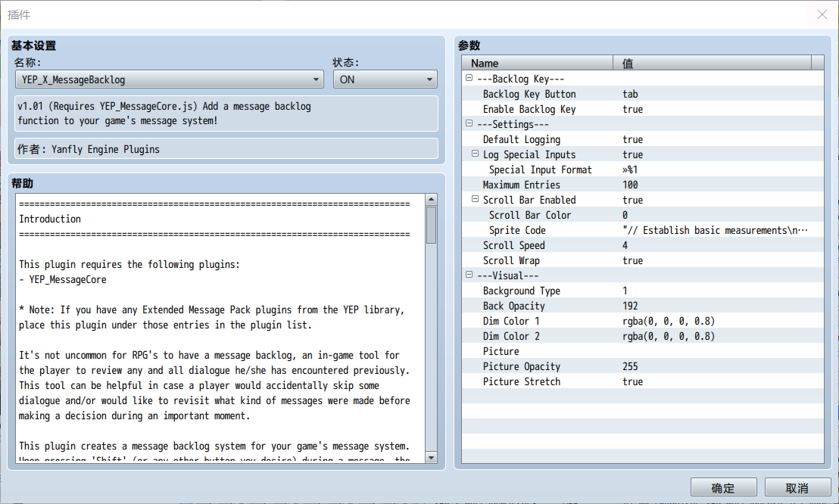Click the plugin description text box
The image size is (839, 504).
click(226, 114)
